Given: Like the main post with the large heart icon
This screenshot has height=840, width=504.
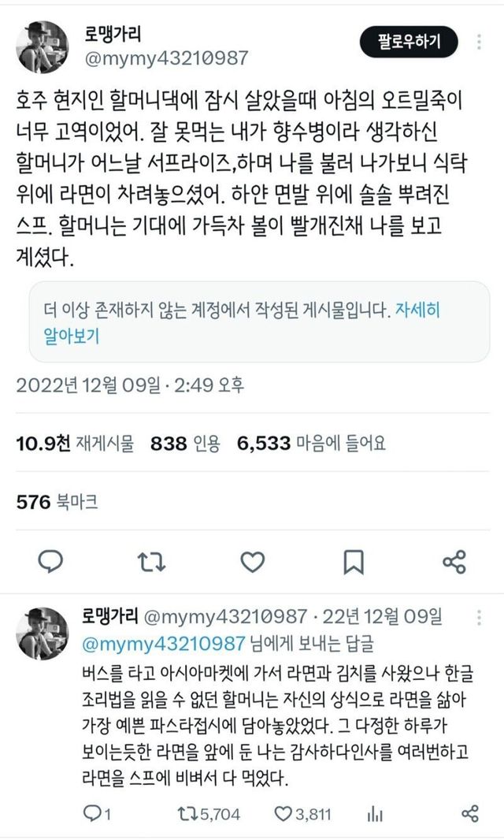Looking at the screenshot, I should tap(252, 562).
